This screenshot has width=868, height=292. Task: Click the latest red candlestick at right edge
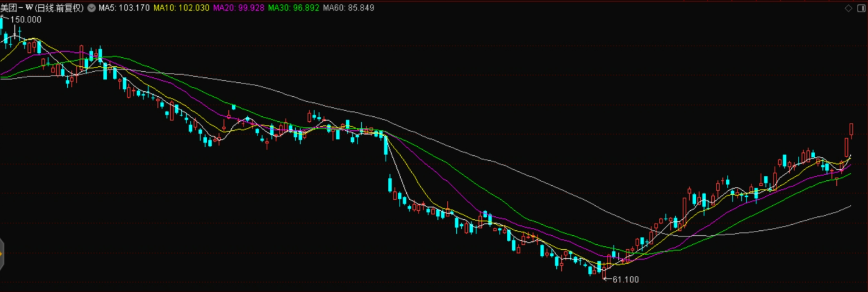pos(851,131)
